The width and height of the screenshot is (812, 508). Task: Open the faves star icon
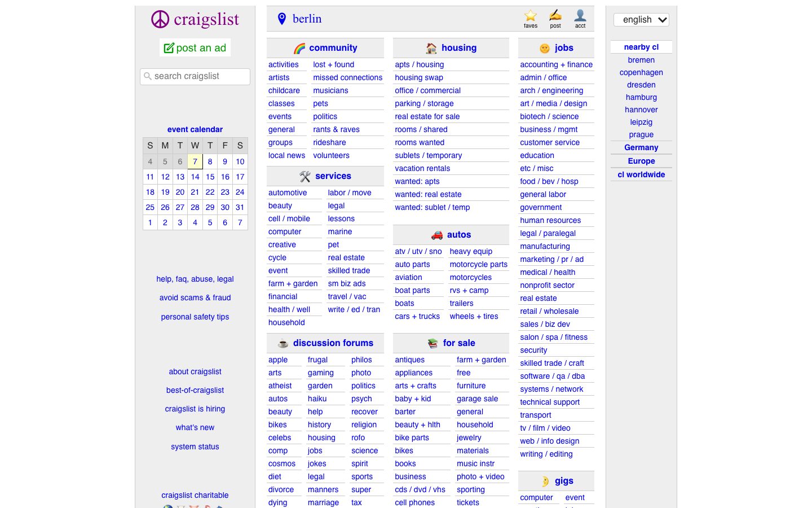pos(531,16)
